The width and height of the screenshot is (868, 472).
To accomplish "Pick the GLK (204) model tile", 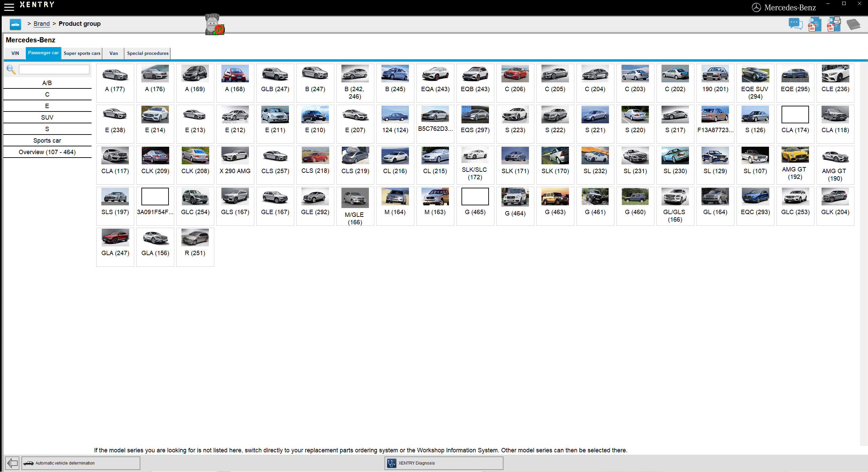I will pyautogui.click(x=835, y=206).
